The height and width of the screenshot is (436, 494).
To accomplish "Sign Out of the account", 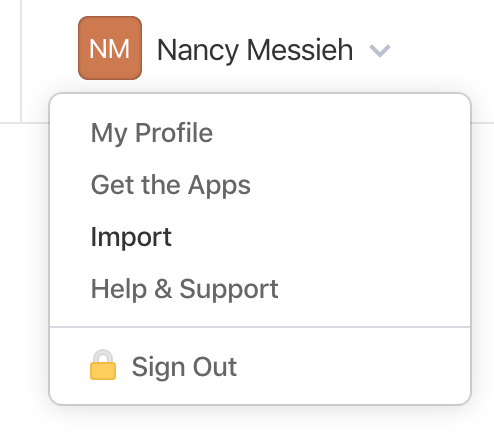I will pyautogui.click(x=184, y=367).
